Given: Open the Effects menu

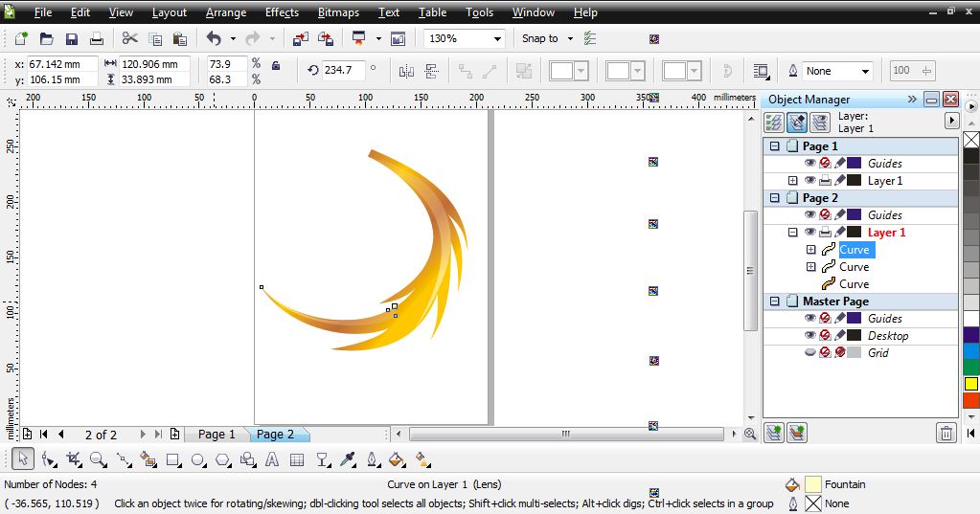Looking at the screenshot, I should pos(282,12).
